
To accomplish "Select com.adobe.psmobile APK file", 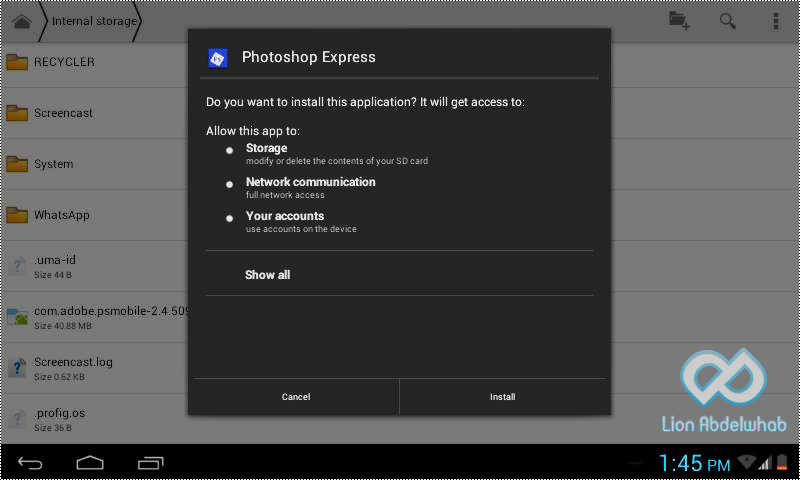I will (94, 317).
